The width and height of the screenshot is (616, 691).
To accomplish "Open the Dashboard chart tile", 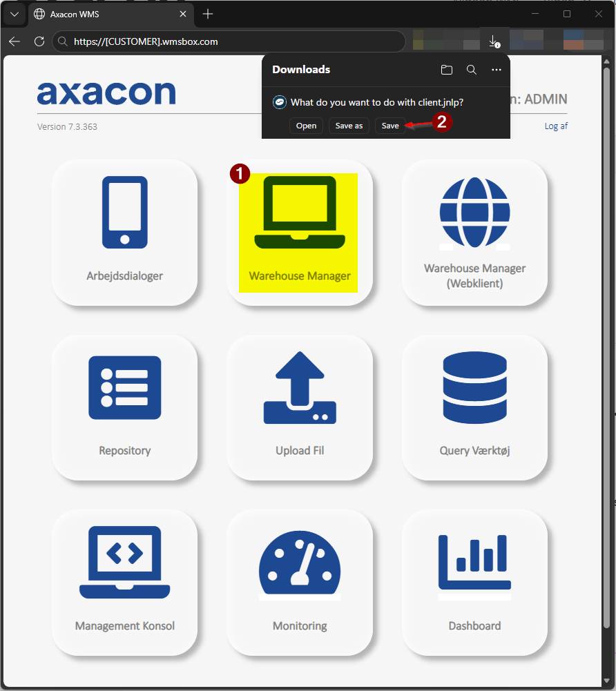I will [x=474, y=582].
